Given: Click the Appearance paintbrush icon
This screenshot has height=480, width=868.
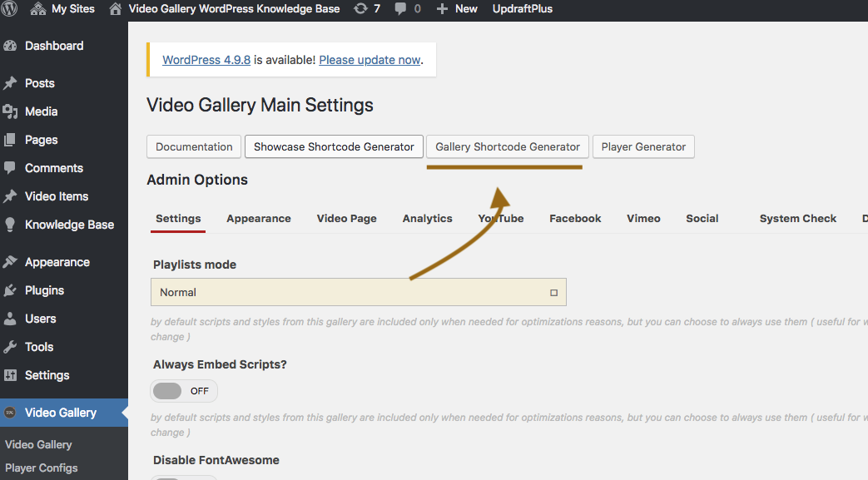Looking at the screenshot, I should [10, 262].
